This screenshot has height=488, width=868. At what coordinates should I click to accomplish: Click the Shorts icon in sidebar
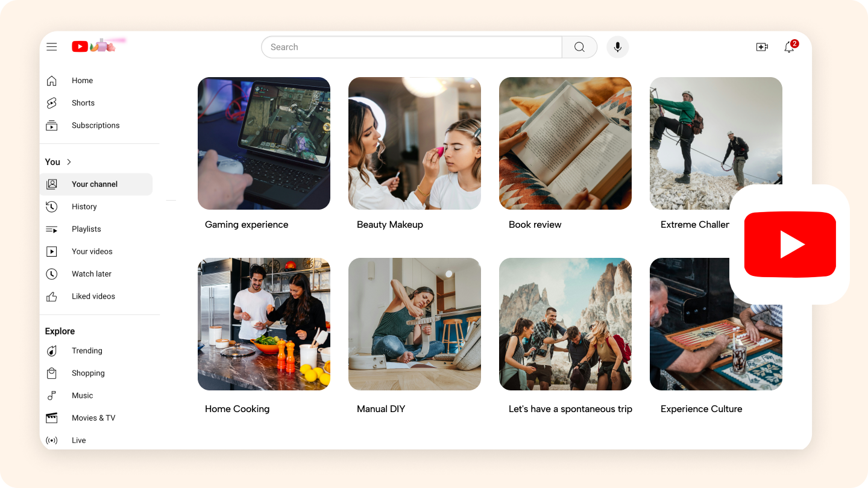pyautogui.click(x=52, y=103)
